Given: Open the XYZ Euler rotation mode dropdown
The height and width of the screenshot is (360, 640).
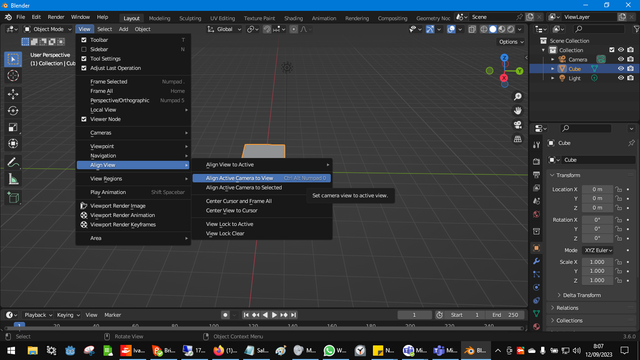Looking at the screenshot, I should 598,250.
